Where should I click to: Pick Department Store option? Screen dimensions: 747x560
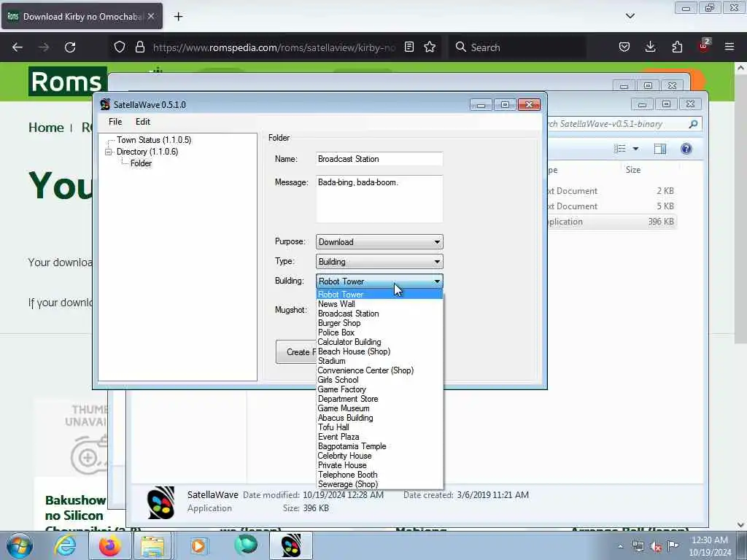pyautogui.click(x=379, y=399)
